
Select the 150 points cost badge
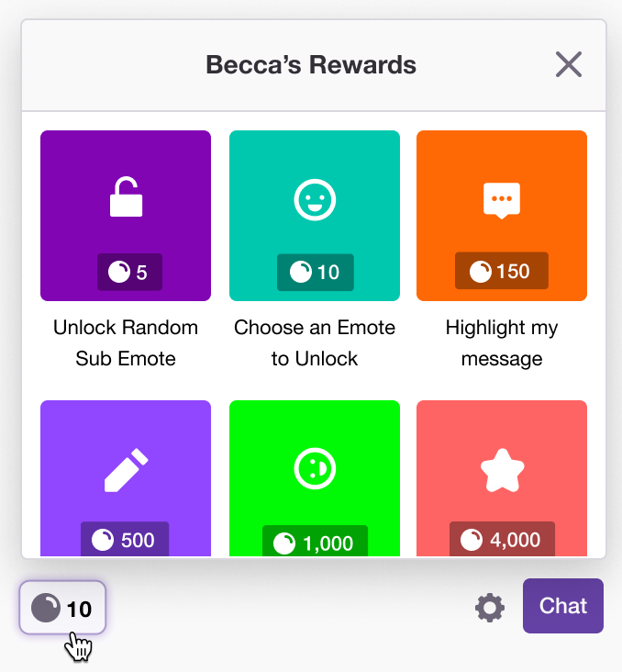click(x=502, y=271)
